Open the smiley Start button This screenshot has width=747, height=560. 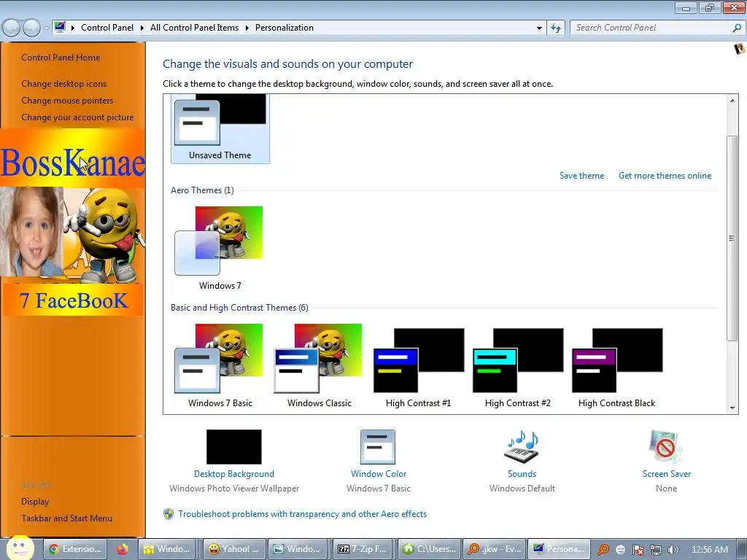pos(20,549)
